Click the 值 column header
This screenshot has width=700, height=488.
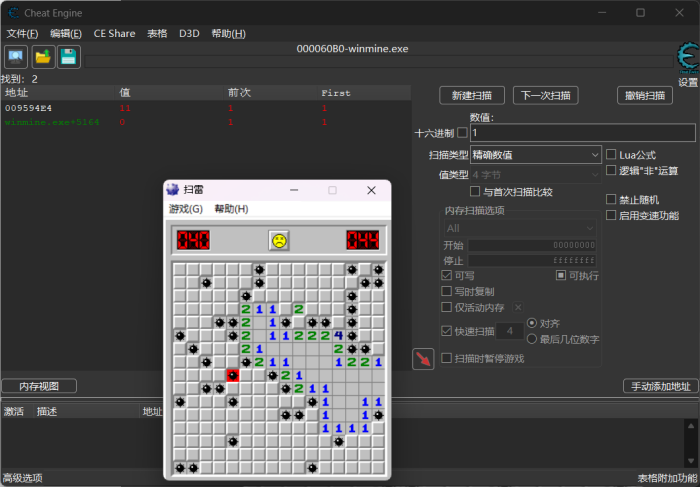coord(169,93)
